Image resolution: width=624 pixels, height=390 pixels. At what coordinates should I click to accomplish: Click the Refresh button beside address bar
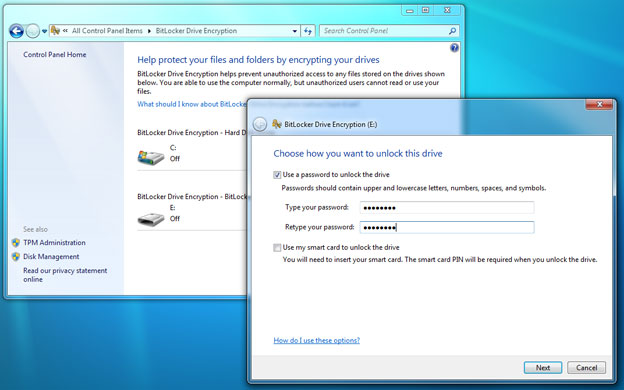pos(308,31)
